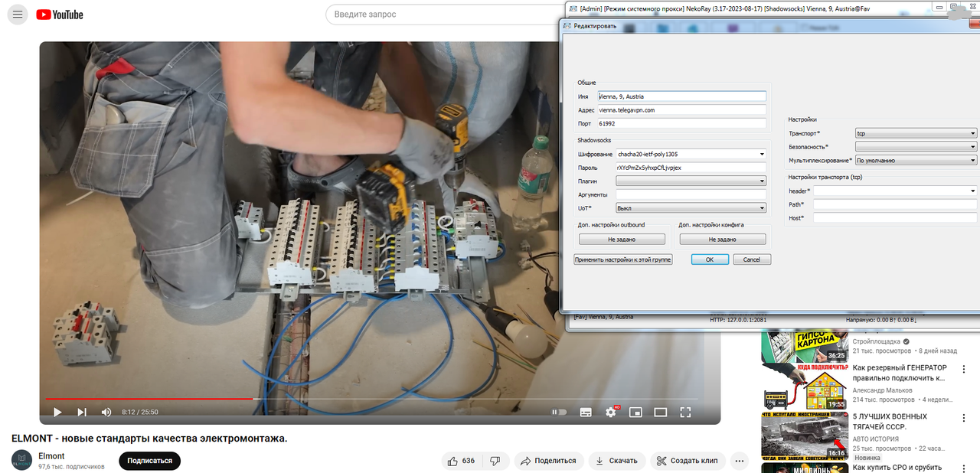This screenshot has height=473, width=980.
Task: Open the generator connection video thumbnail
Action: [804, 387]
